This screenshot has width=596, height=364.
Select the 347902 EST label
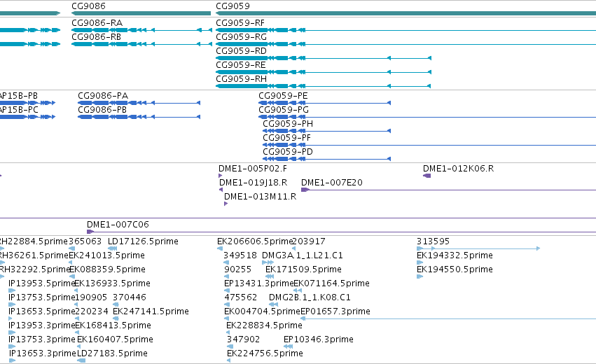[243, 339]
